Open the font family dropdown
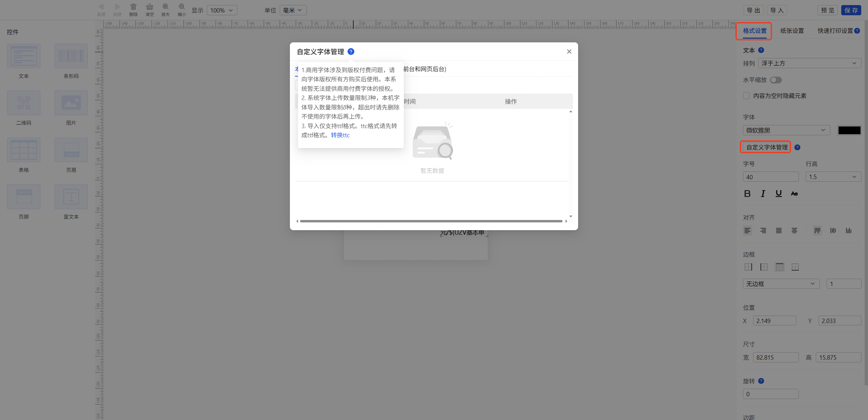Viewport: 868px width, 420px height. click(786, 130)
